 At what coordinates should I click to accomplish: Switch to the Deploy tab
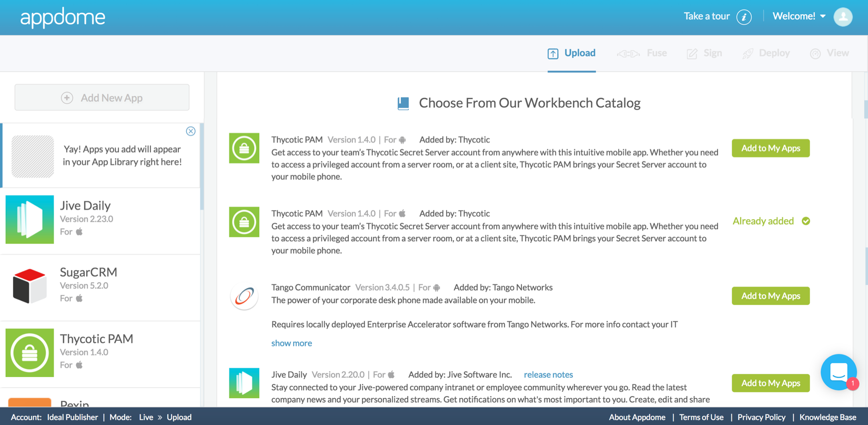point(766,53)
